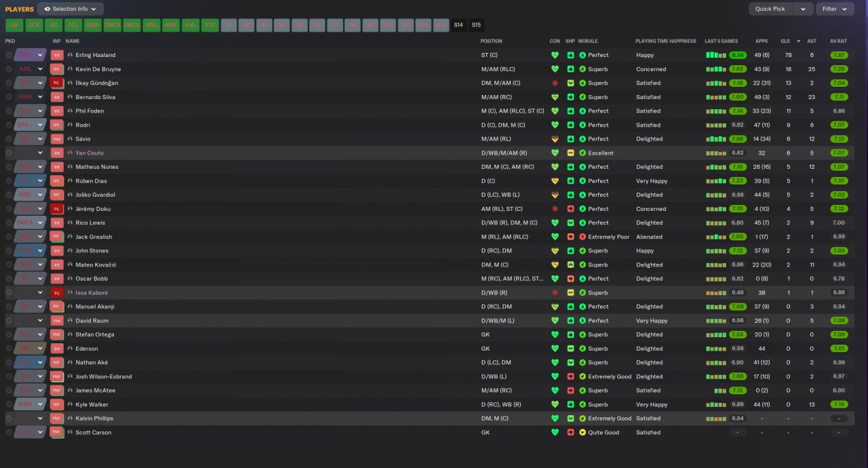
Task: Toggle picked checkmark for Issa Kaboré
Action: [9, 292]
